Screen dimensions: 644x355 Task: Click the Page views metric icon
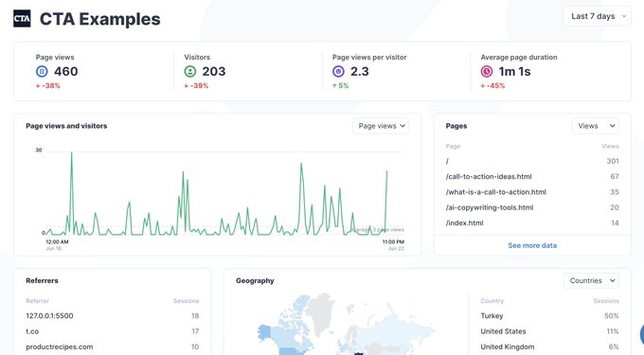pyautogui.click(x=42, y=71)
